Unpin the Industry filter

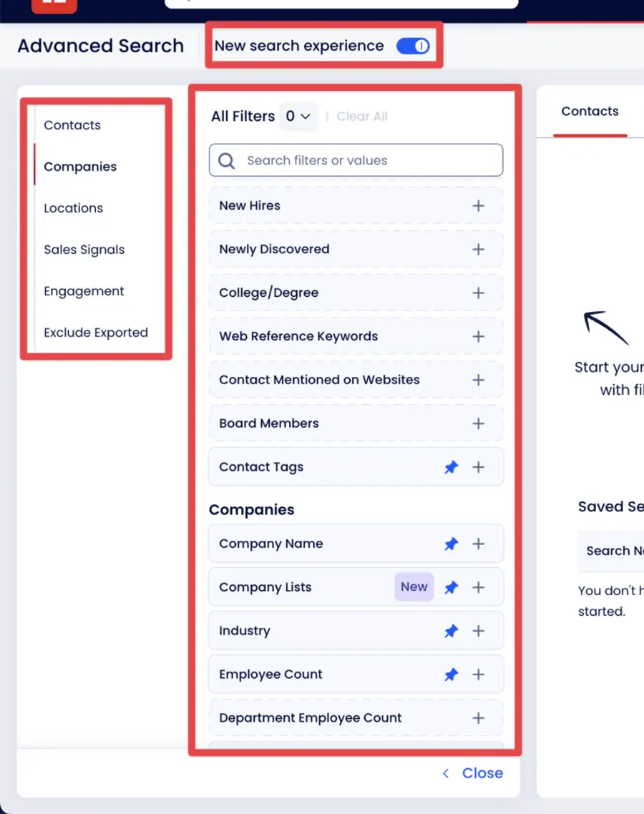[x=451, y=631]
